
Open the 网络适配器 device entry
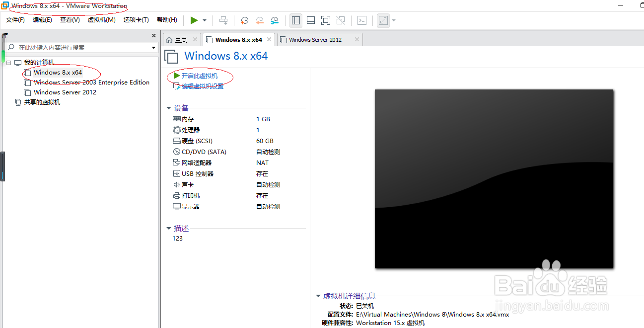[x=197, y=163]
